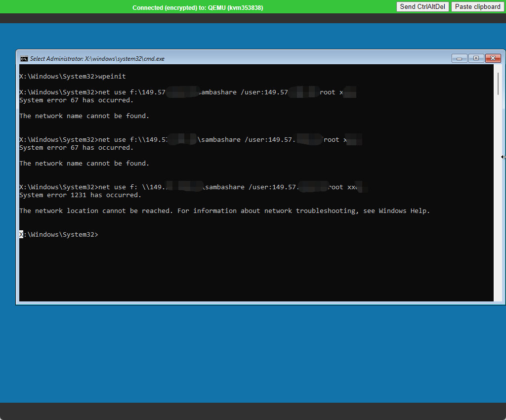The image size is (506, 420).
Task: Click the cmd window title bar text
Action: tap(97, 59)
